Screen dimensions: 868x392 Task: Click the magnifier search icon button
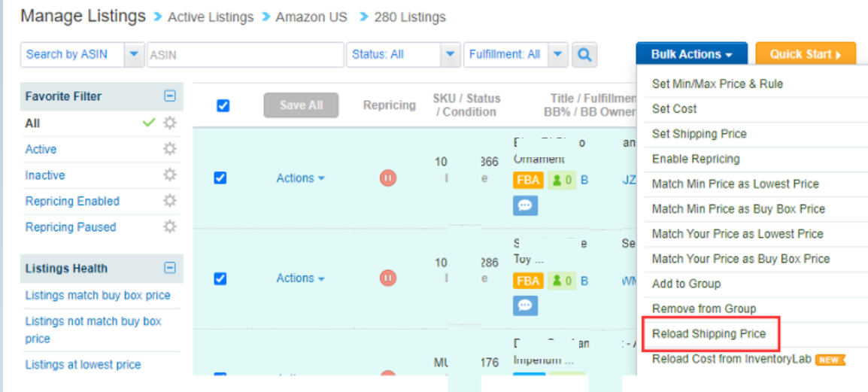coord(584,54)
